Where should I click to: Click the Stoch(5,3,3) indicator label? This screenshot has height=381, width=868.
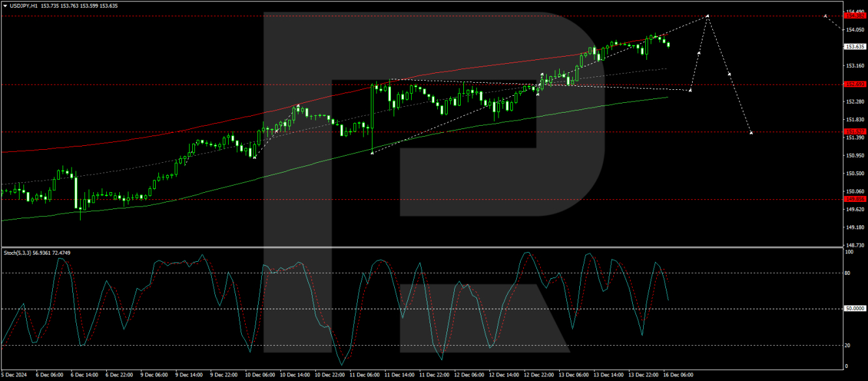[x=18, y=252]
